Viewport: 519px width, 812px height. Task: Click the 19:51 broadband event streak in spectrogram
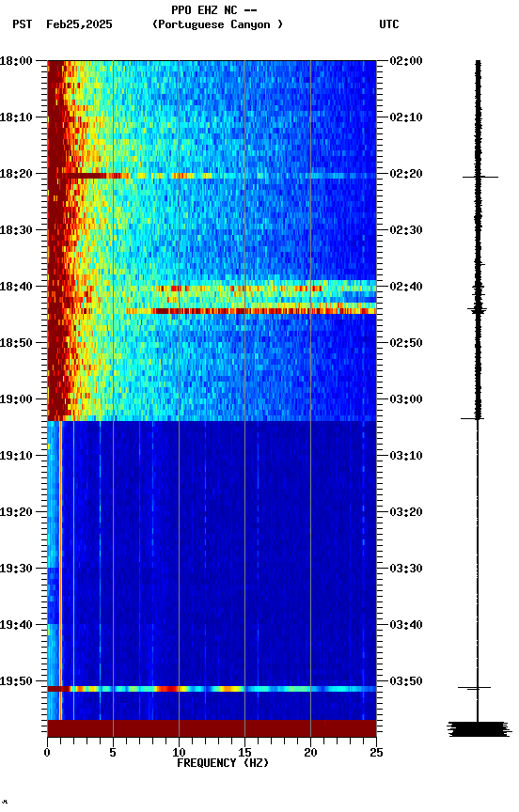point(212,689)
